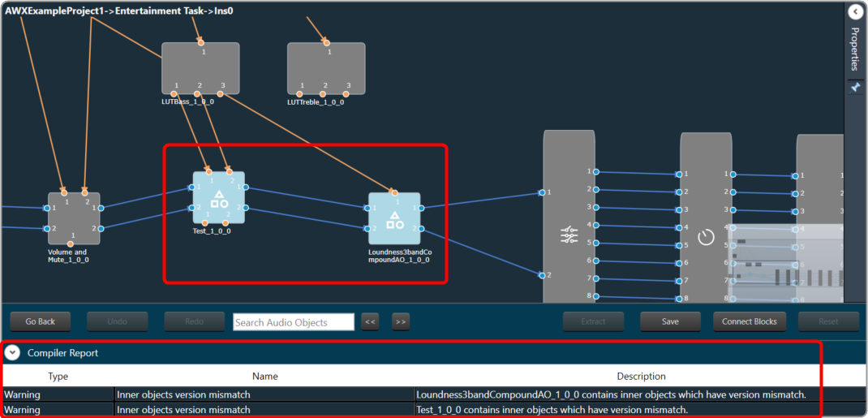
Task: Click control pin 3 of LUTTreble_1_0_0
Action: click(346, 94)
